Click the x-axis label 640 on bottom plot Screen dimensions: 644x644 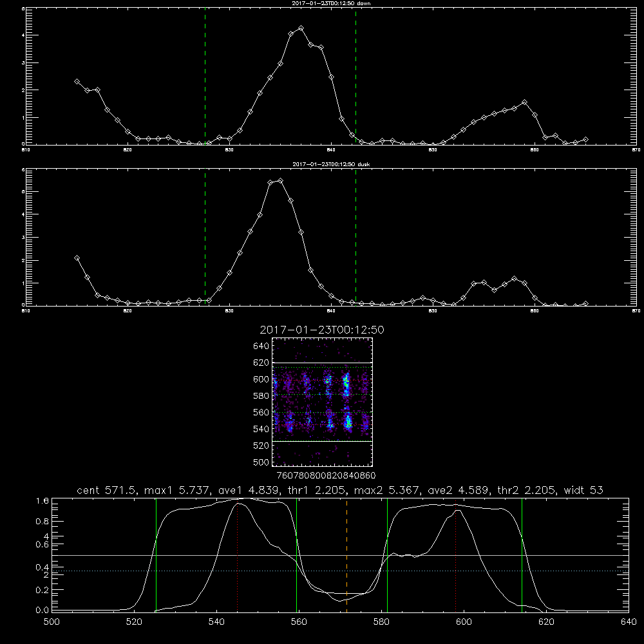coord(629,622)
